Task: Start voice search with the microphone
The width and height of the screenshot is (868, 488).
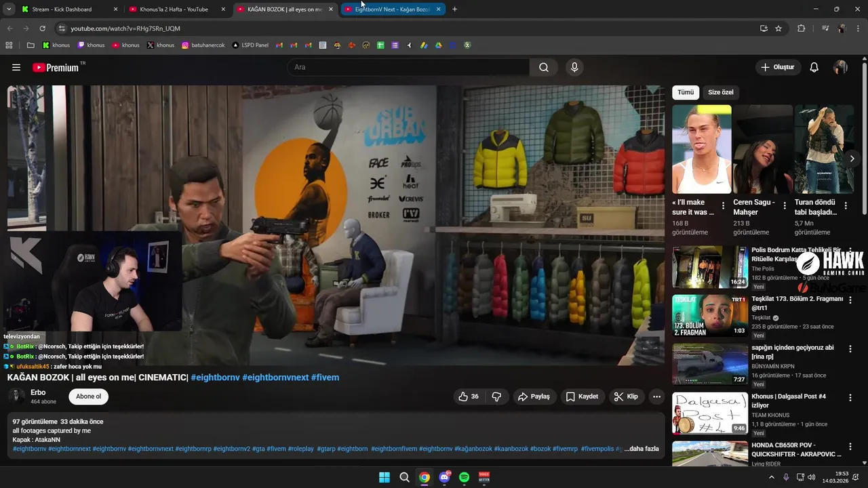Action: tap(574, 67)
